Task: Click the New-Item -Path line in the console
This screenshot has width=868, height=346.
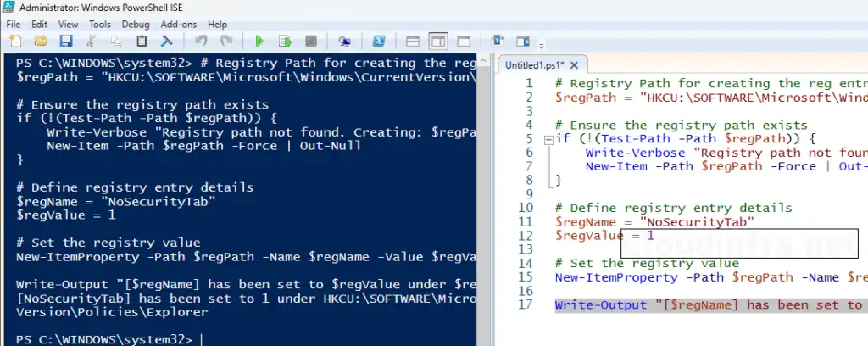Action: coord(203,146)
